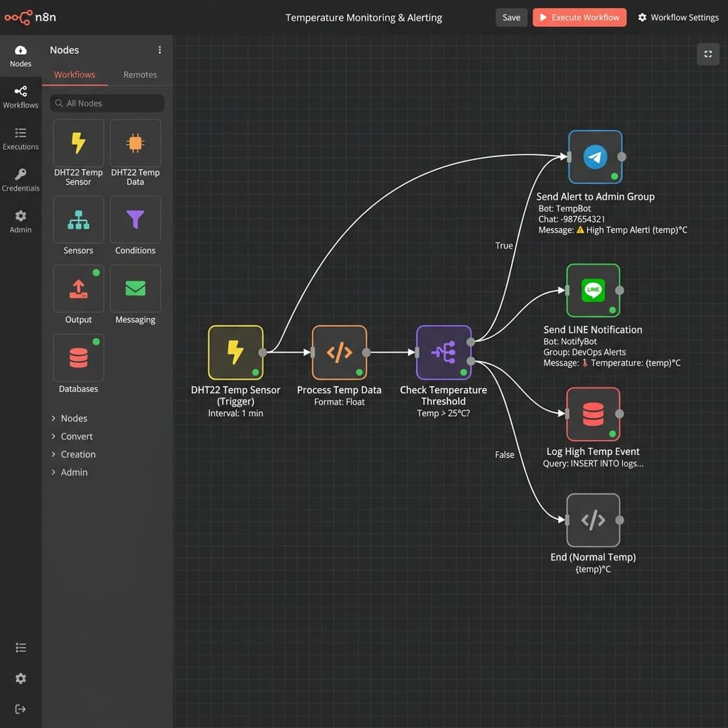Select the Check Temperature Threshold node
Screen dimensions: 728x728
(x=443, y=352)
